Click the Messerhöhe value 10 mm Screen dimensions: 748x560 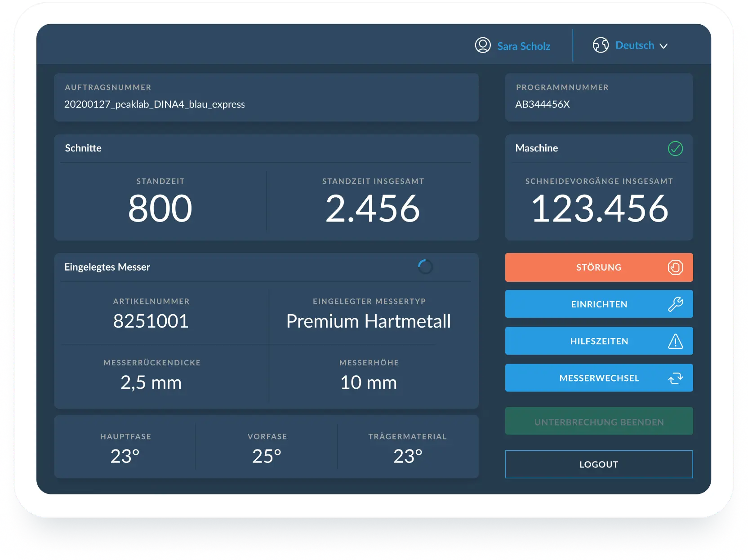(369, 382)
